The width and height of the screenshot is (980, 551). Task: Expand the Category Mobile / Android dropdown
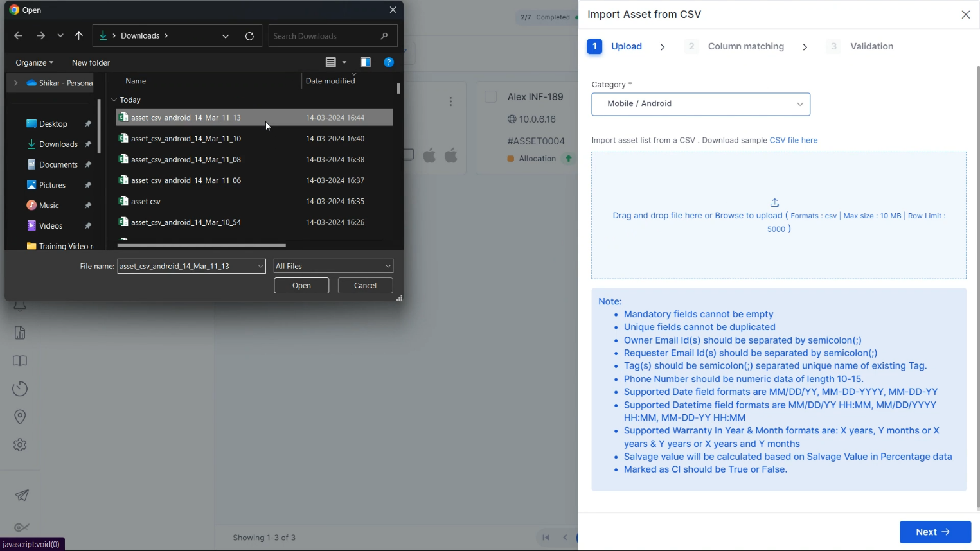click(700, 104)
